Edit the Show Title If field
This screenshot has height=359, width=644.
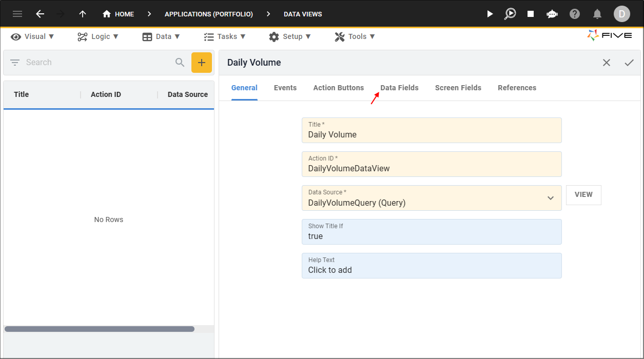432,232
